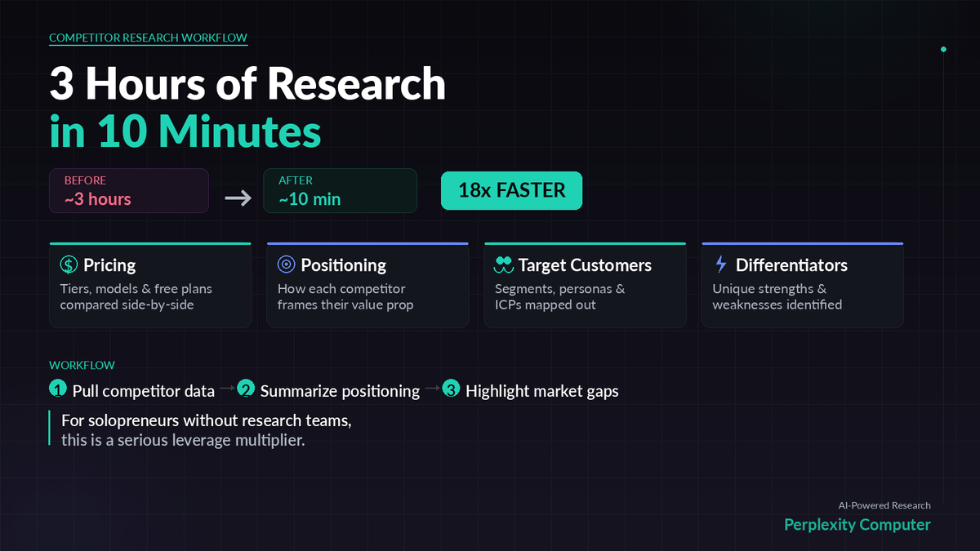Click 'How each competitor frames their value prop'
Viewport: 980px width, 551px height.
[x=345, y=297]
